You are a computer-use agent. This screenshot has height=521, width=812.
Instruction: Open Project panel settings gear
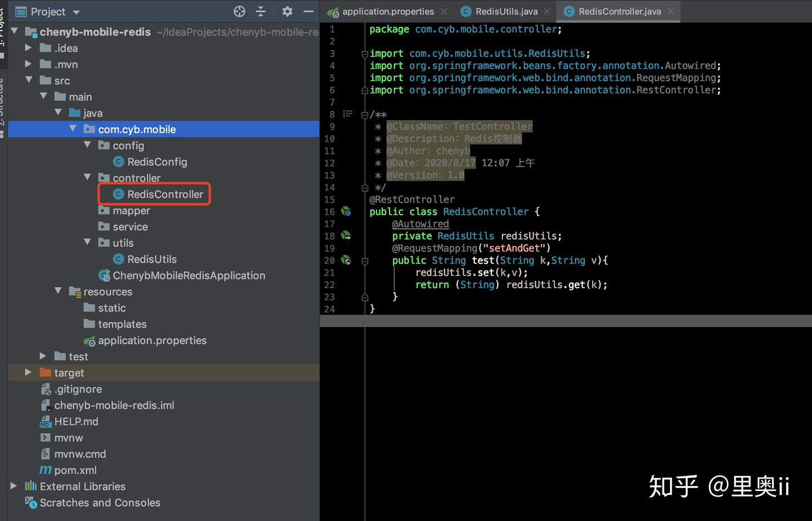tap(287, 11)
